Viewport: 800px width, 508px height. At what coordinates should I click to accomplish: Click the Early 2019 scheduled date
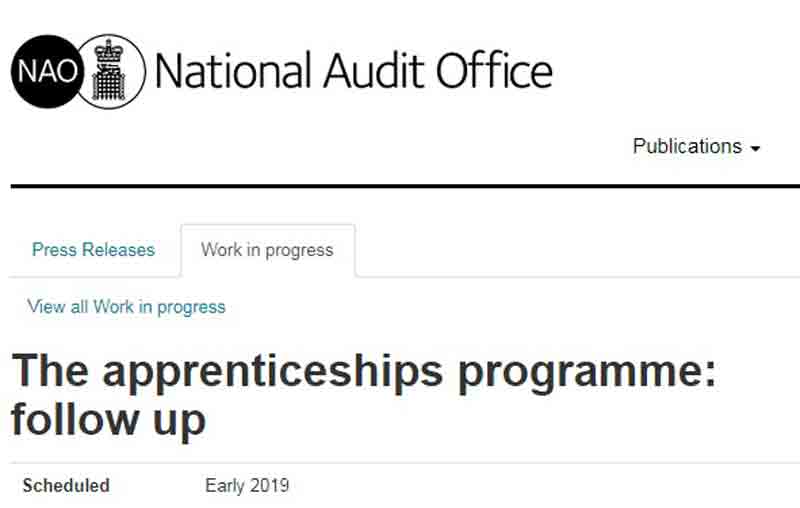tap(247, 486)
